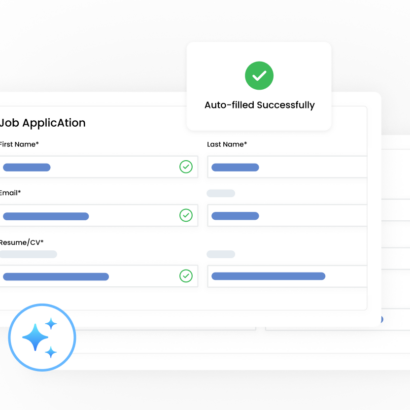Screen dimensions: 410x410
Task: Click the blue sparkle AI autofill icon
Action: [42, 337]
